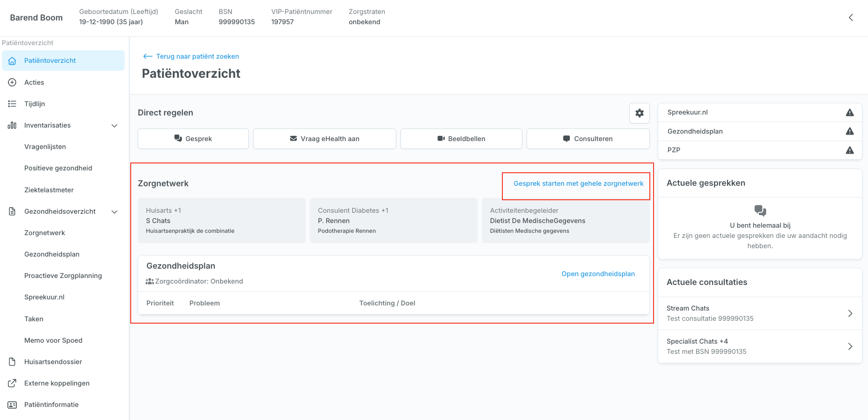
Task: Click the Acties plus-circle icon
Action: click(12, 82)
